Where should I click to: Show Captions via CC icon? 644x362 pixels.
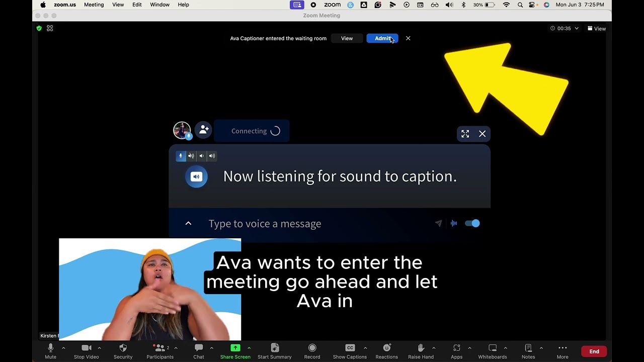tap(350, 351)
